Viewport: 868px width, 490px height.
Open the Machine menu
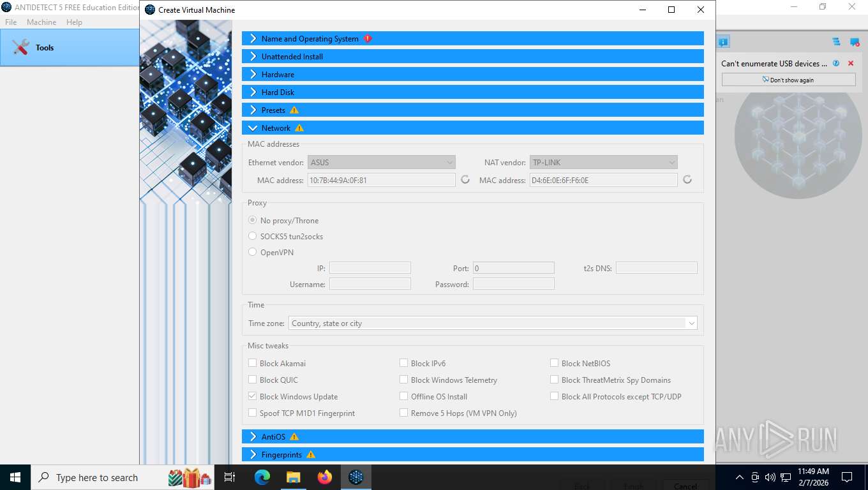41,22
